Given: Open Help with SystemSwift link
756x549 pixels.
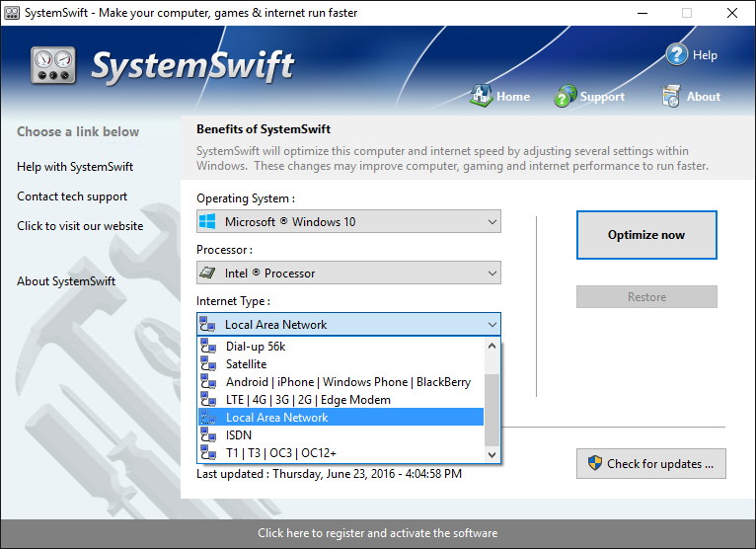Looking at the screenshot, I should [75, 167].
